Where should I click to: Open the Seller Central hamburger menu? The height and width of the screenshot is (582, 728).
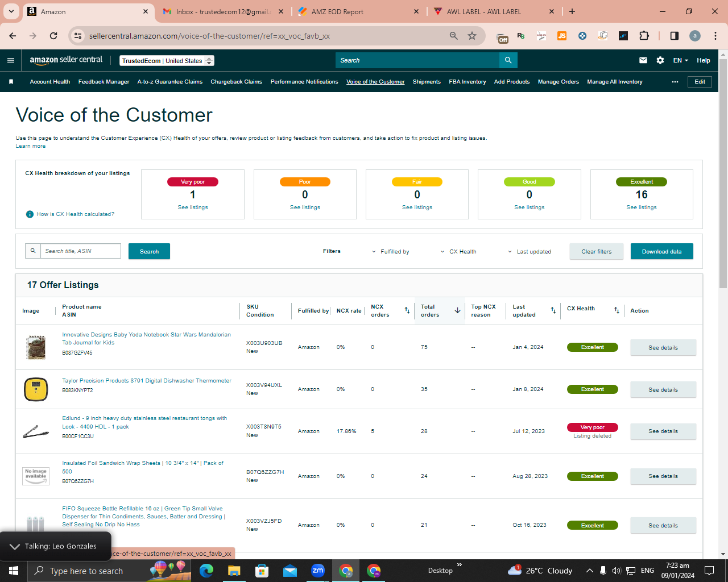click(11, 60)
